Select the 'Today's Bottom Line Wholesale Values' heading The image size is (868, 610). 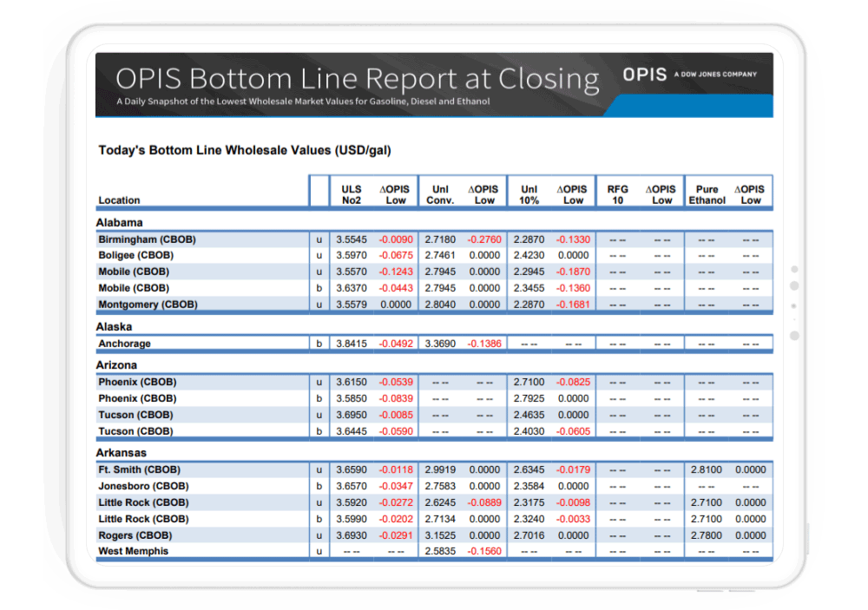(245, 150)
